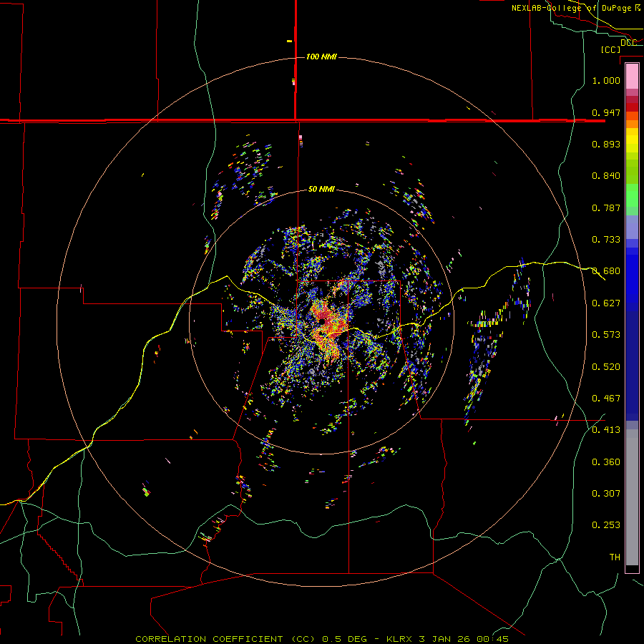Click the 0.307 scale value
This screenshot has height=644, width=644.
pos(606,494)
